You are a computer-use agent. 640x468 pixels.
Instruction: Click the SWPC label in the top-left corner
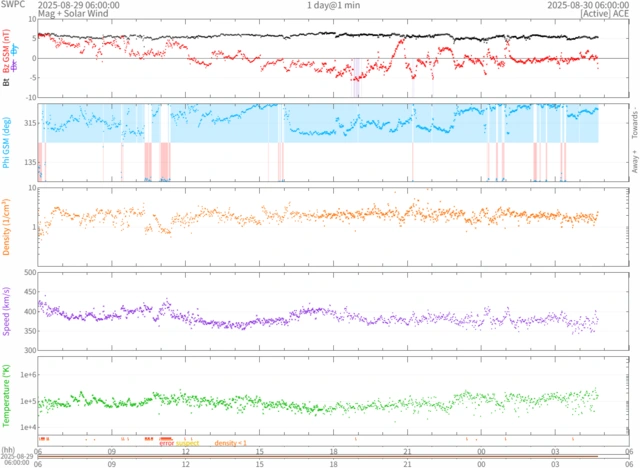pyautogui.click(x=13, y=5)
